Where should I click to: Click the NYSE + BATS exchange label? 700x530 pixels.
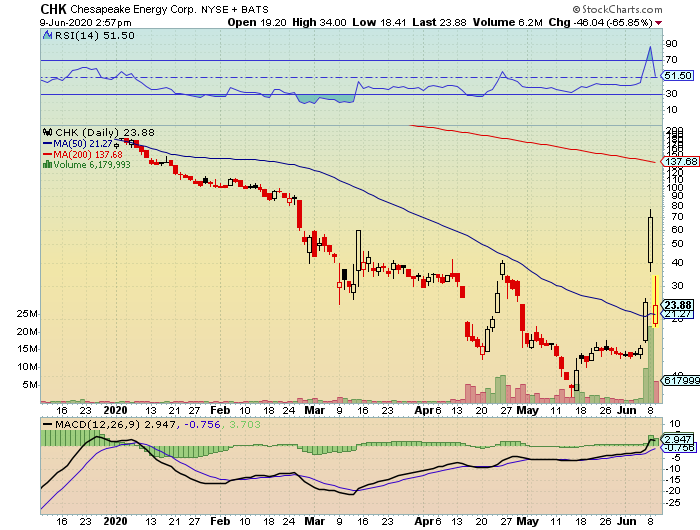point(235,9)
